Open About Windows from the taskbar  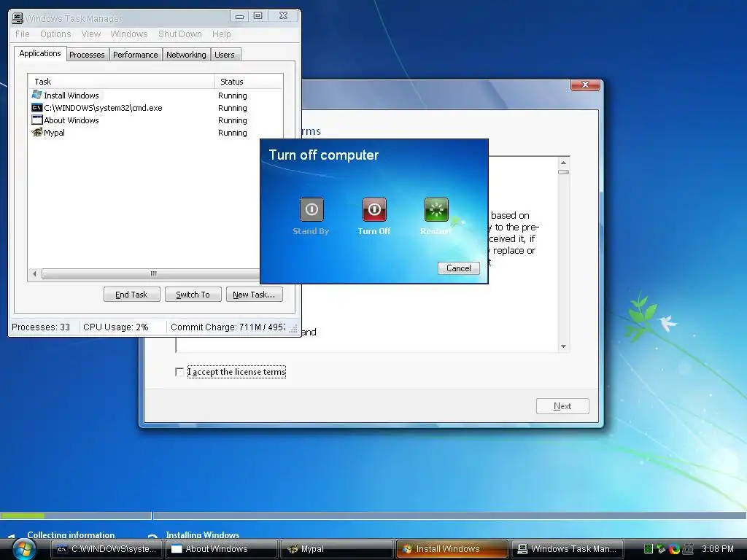222,549
